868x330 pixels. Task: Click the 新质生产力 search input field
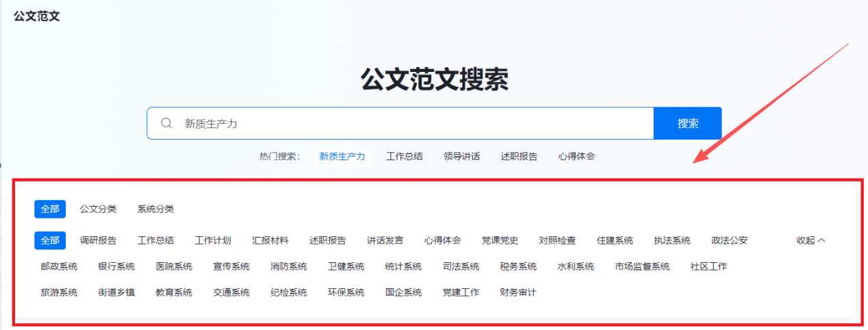[411, 123]
